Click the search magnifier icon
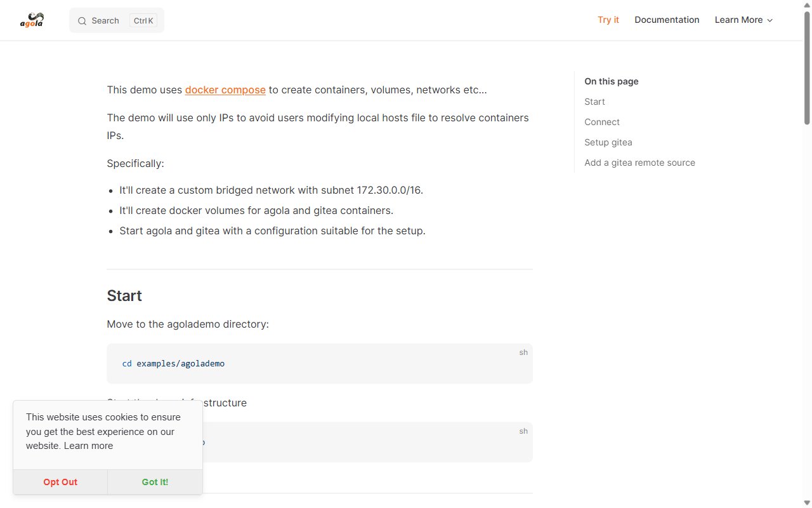812x508 pixels. tap(82, 21)
